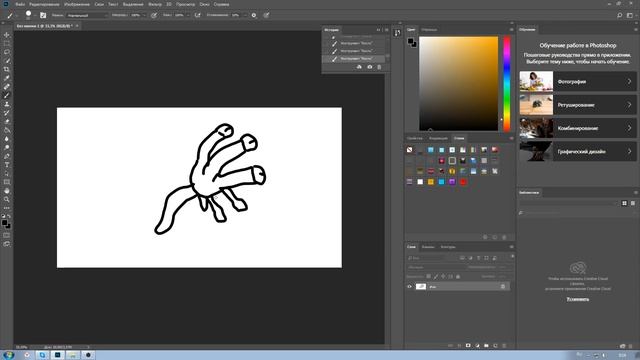Screen dimensions: 640x360
Task: Open the brush blending mode dropdown
Action: coord(87,15)
